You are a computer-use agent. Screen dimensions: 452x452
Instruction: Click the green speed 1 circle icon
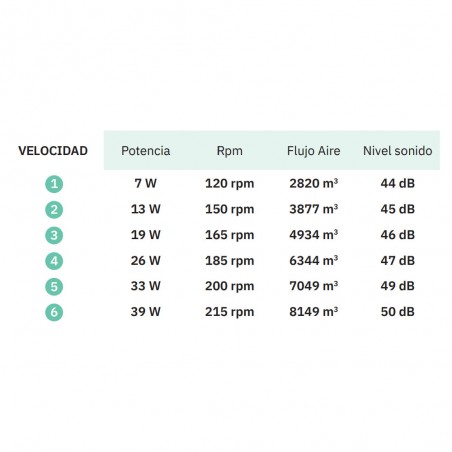coord(54,184)
